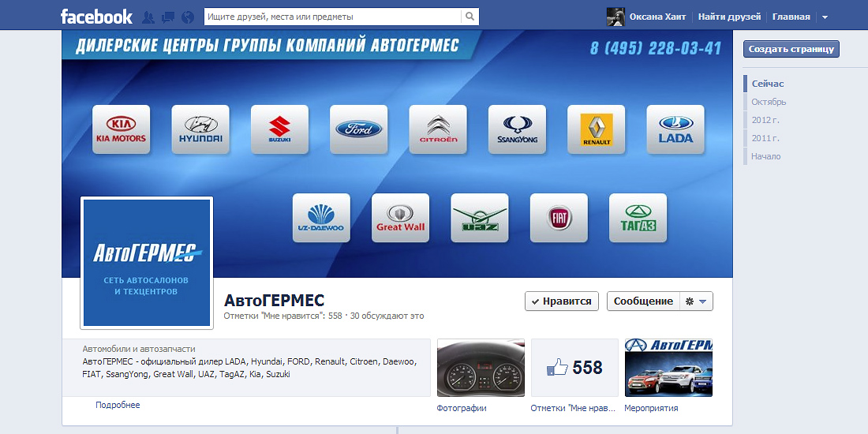
Task: Jump to Начало in the timeline
Action: pos(765,157)
